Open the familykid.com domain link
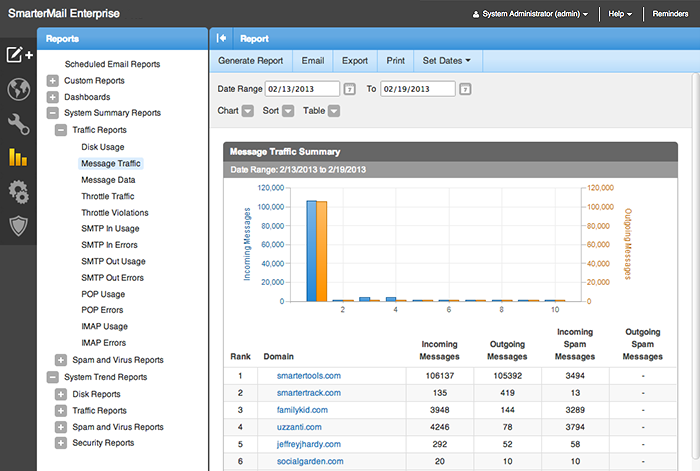This screenshot has width=700, height=471. click(x=302, y=410)
